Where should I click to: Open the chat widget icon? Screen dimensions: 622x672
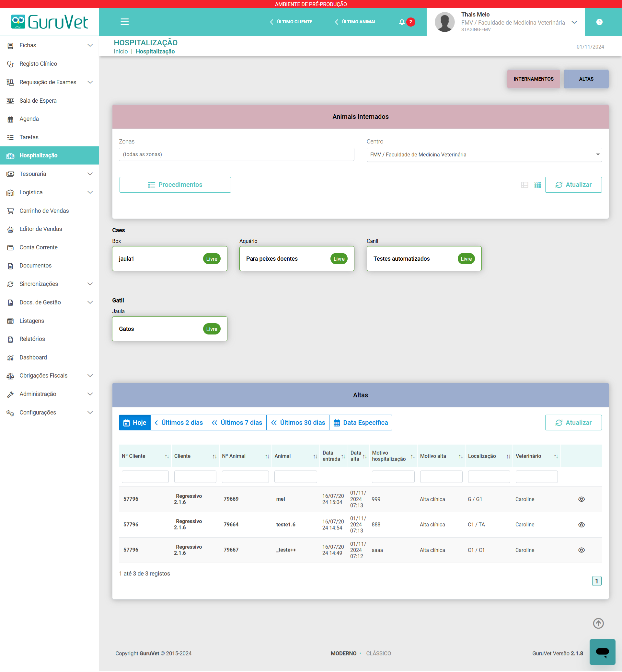[602, 652]
